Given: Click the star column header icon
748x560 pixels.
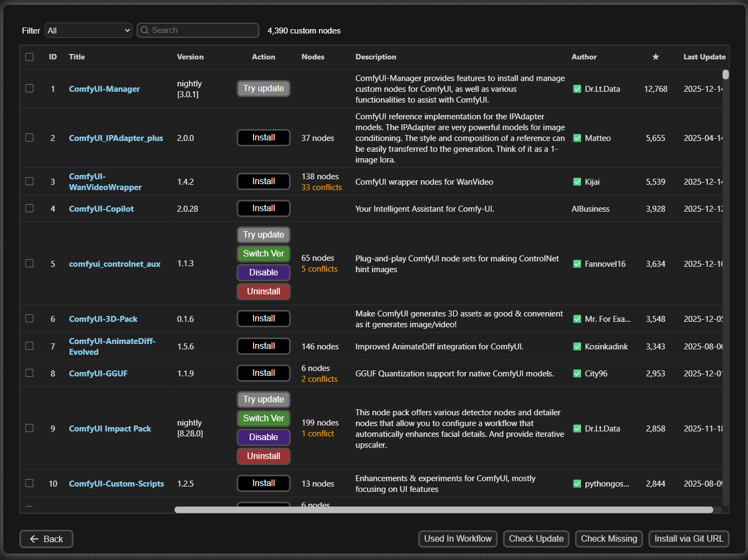Looking at the screenshot, I should [655, 57].
